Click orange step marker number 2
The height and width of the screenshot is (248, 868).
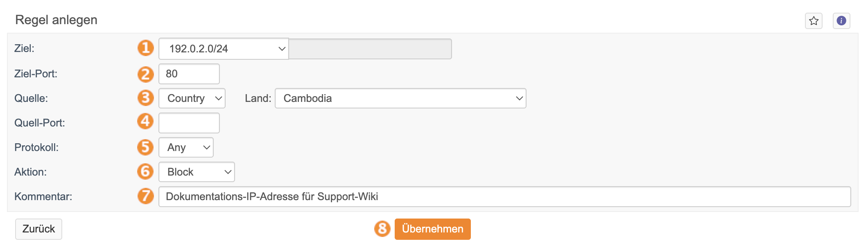coord(145,74)
